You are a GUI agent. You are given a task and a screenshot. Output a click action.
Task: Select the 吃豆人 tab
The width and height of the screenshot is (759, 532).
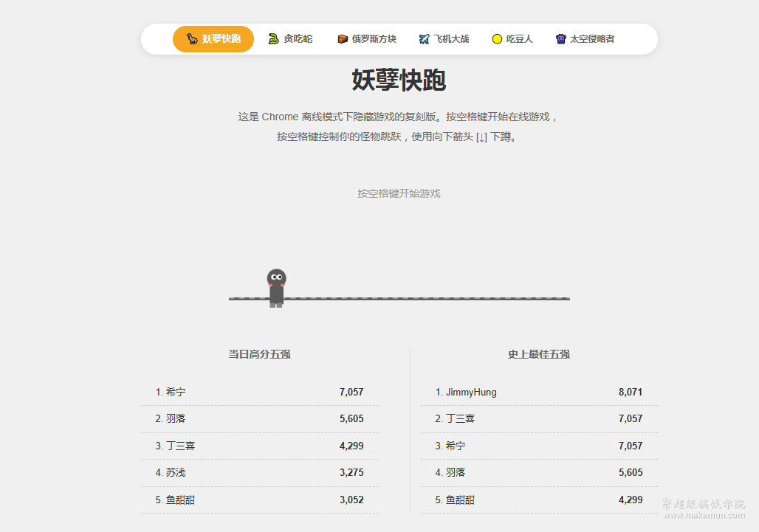[x=512, y=38]
